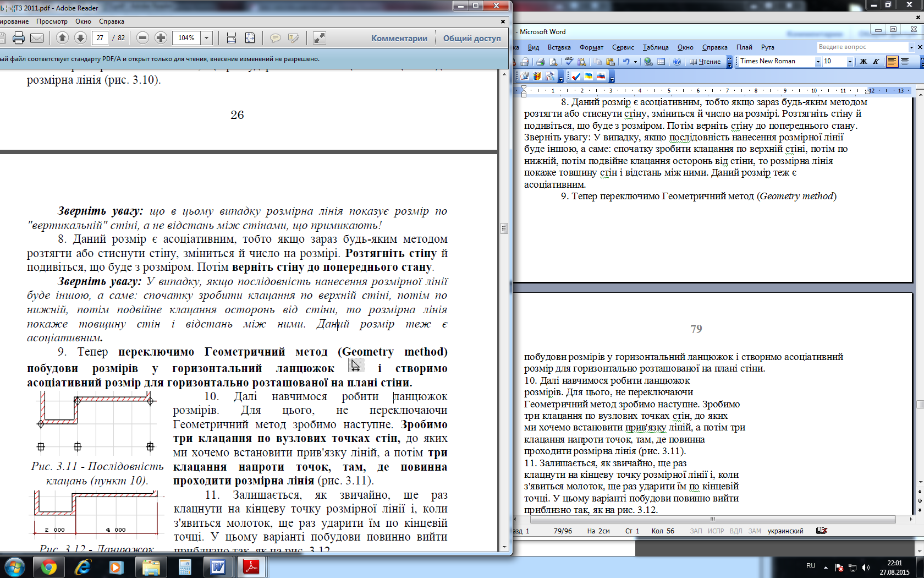Image resolution: width=924 pixels, height=578 pixels.
Task: Fit whole page to window icon
Action: [x=250, y=37]
